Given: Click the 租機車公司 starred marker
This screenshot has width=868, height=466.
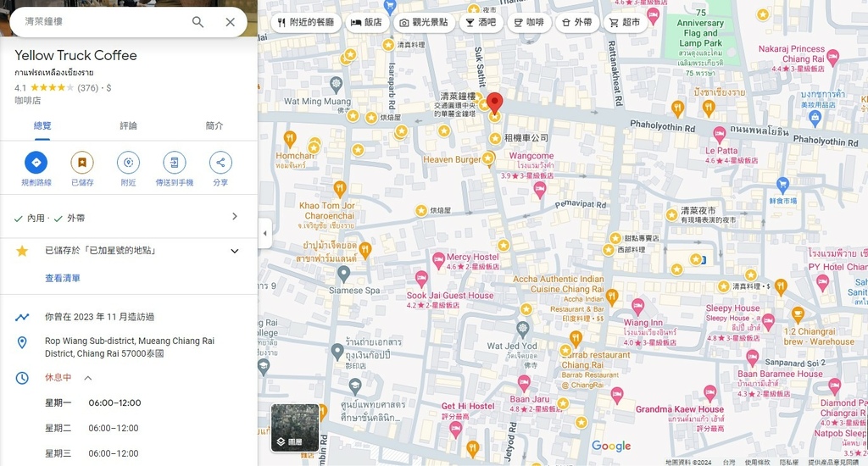Looking at the screenshot, I should pos(495,138).
